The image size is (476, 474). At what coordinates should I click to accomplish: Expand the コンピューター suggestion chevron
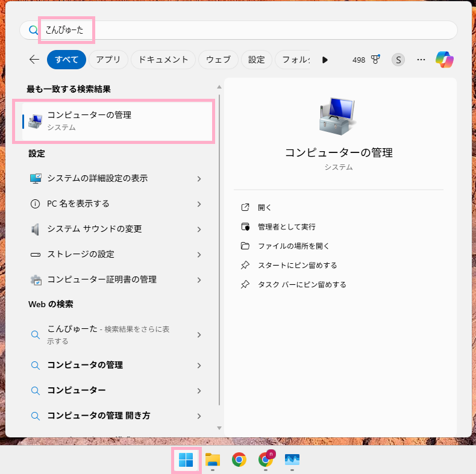coord(199,390)
